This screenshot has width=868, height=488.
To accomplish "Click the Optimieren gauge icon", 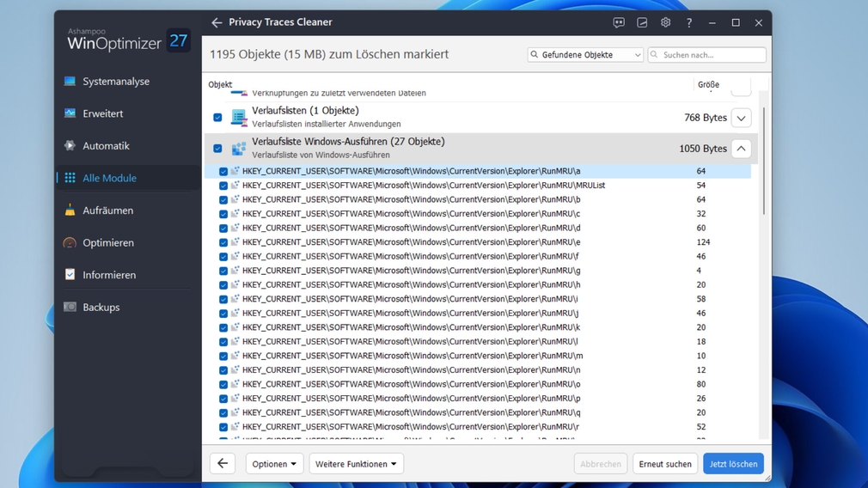I will (70, 242).
